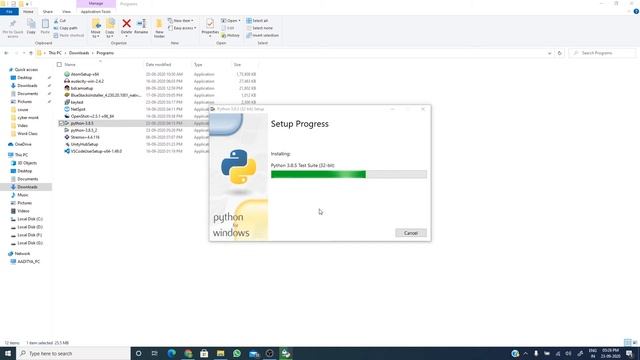This screenshot has width=640, height=360.
Task: Delete the selected file with the red X
Action: tap(127, 27)
